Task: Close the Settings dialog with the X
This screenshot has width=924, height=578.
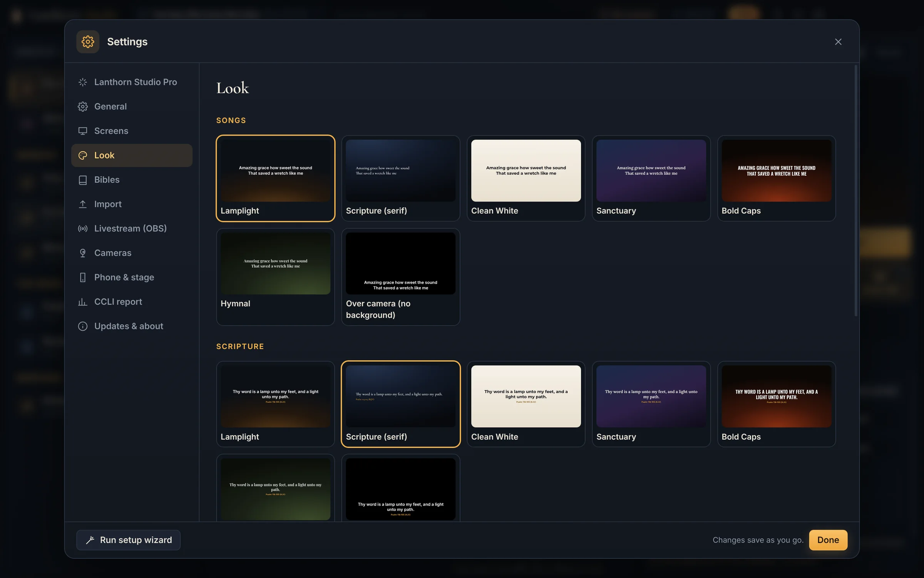Action: [838, 42]
